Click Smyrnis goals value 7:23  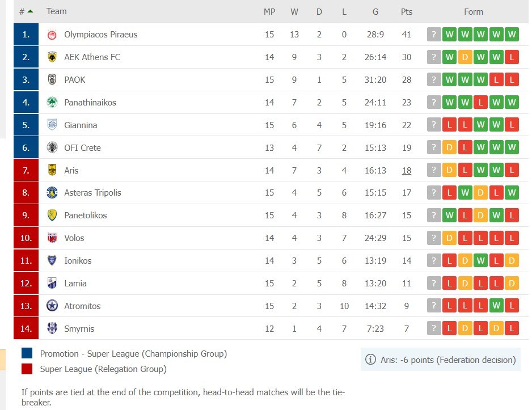375,329
